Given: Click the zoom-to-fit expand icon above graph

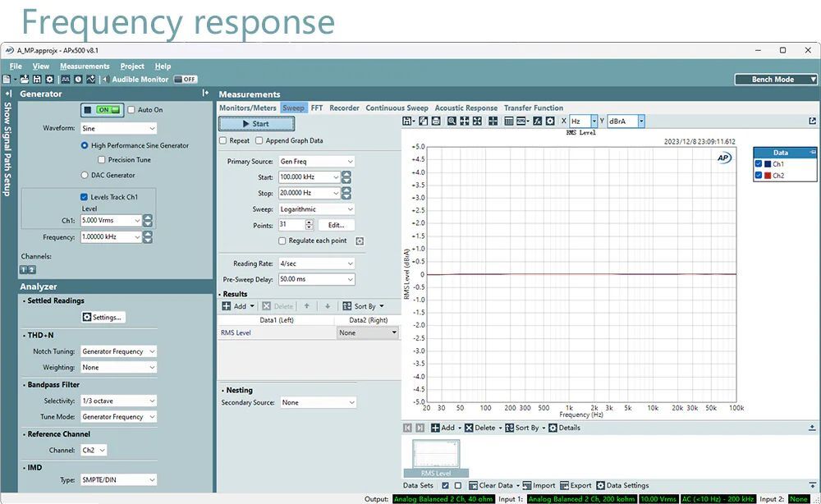Looking at the screenshot, I should pos(477,121).
